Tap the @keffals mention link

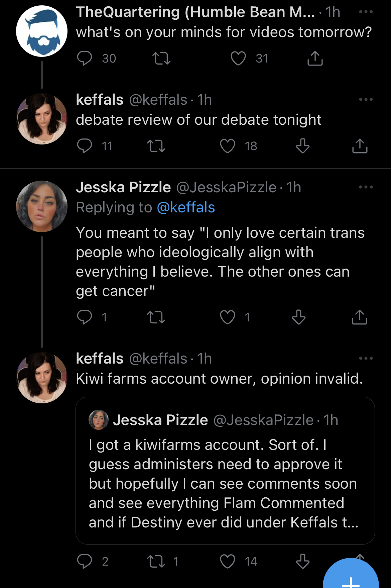point(186,207)
